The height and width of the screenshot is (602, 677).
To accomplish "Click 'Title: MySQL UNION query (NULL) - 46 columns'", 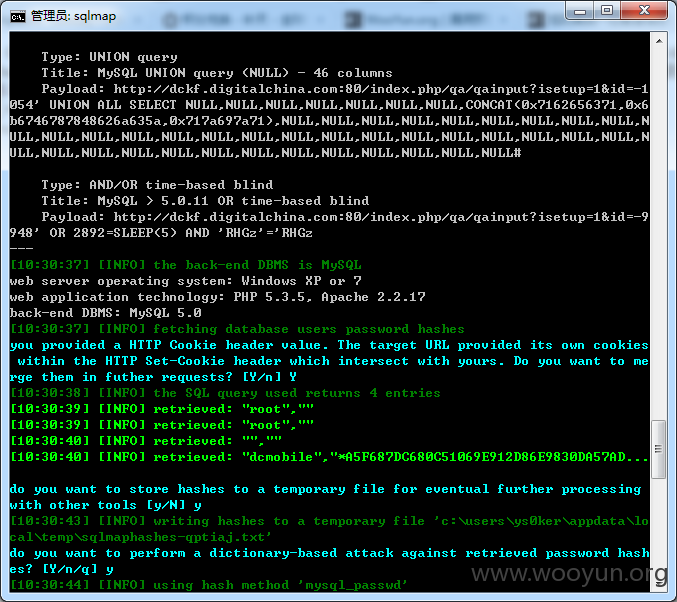I will coord(217,73).
